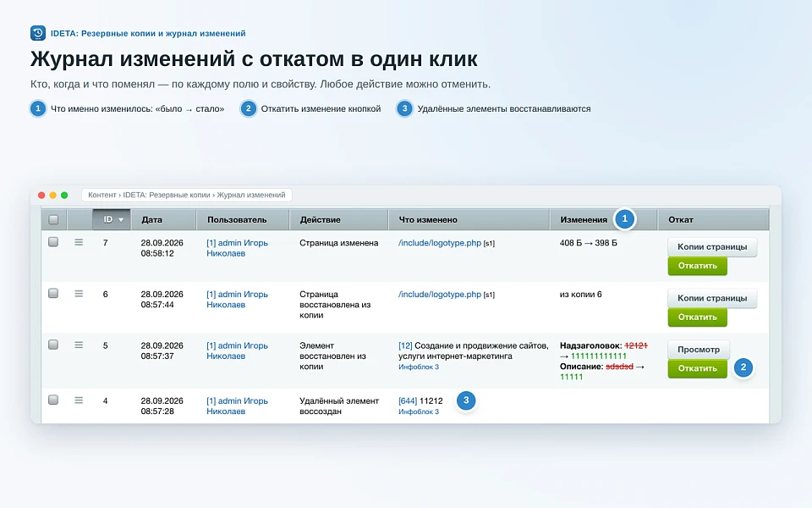Viewport: 812px width, 508px height.
Task: Sort by ID column dropdown arrow
Action: tap(121, 220)
